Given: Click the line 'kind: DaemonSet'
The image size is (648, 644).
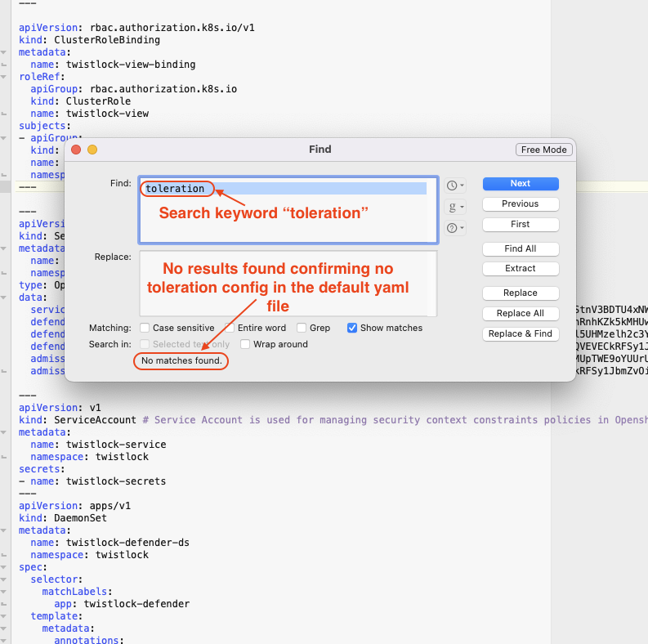Looking at the screenshot, I should (63, 518).
